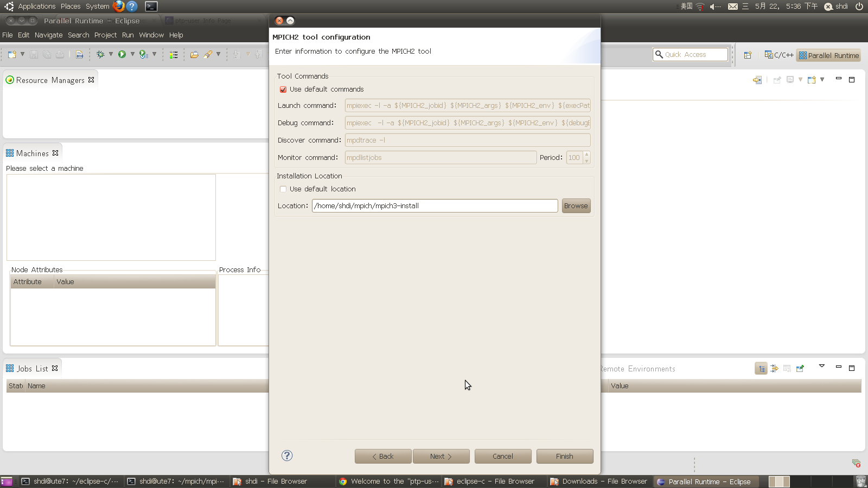Click the Open Perspective icon
Viewport: 868px width, 488px height.
tap(748, 55)
